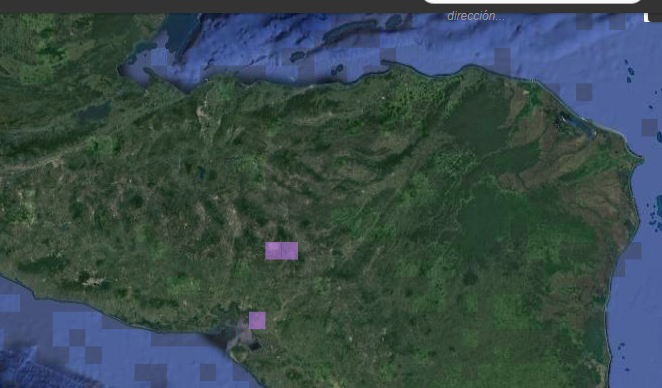Viewport: 662px width, 388px height.
Task: Click the gray tile off the northeast coast
Action: [x=584, y=92]
